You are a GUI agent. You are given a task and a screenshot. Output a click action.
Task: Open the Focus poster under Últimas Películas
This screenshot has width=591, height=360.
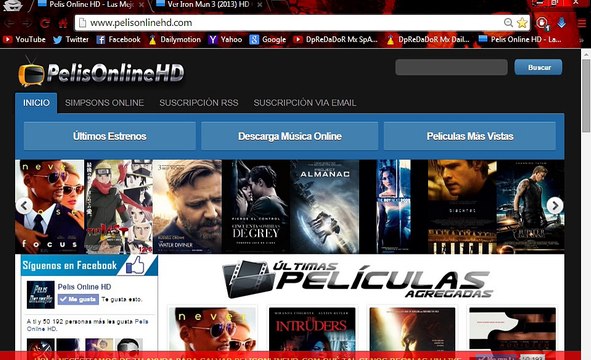[x=212, y=329]
